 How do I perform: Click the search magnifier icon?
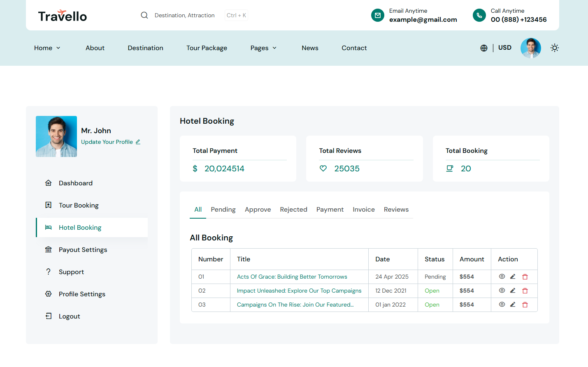point(144,15)
